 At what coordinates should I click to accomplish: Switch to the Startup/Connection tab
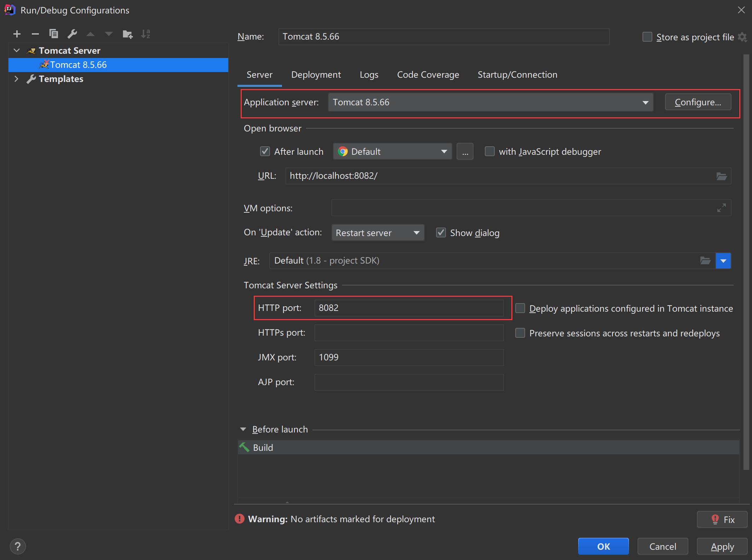(517, 74)
